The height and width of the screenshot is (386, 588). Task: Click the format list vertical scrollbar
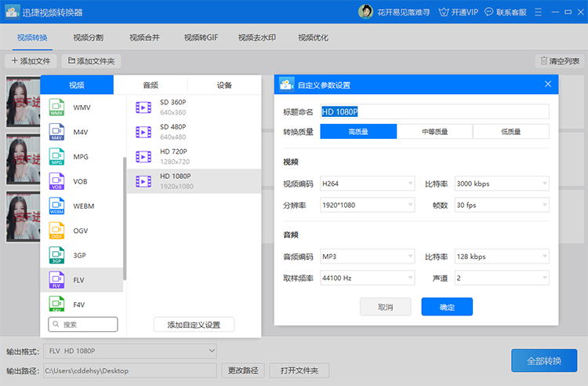tap(125, 218)
